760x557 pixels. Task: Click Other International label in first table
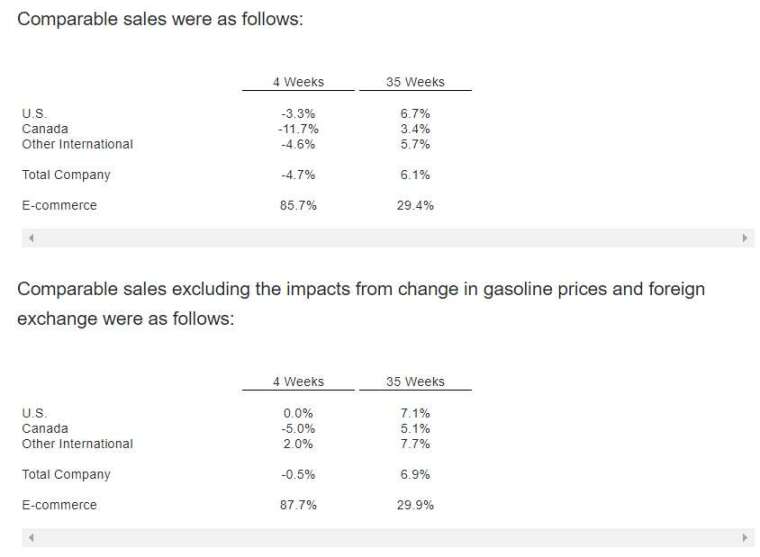(77, 144)
